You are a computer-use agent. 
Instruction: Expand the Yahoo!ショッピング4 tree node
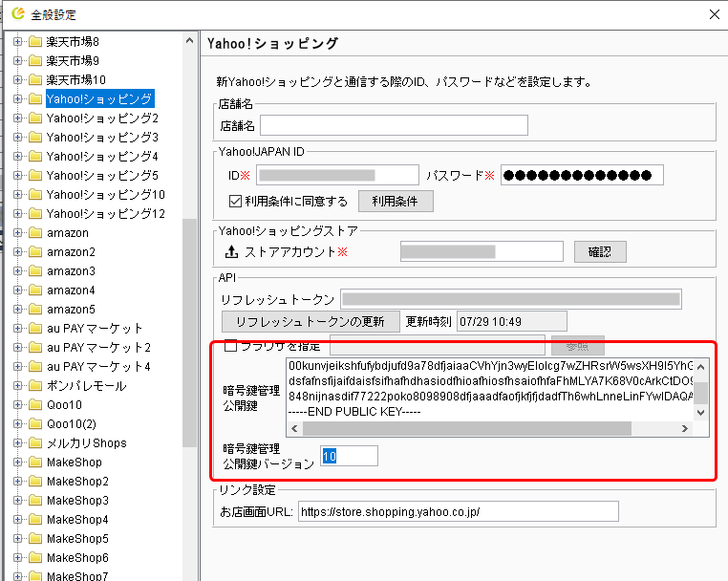pyautogui.click(x=17, y=156)
